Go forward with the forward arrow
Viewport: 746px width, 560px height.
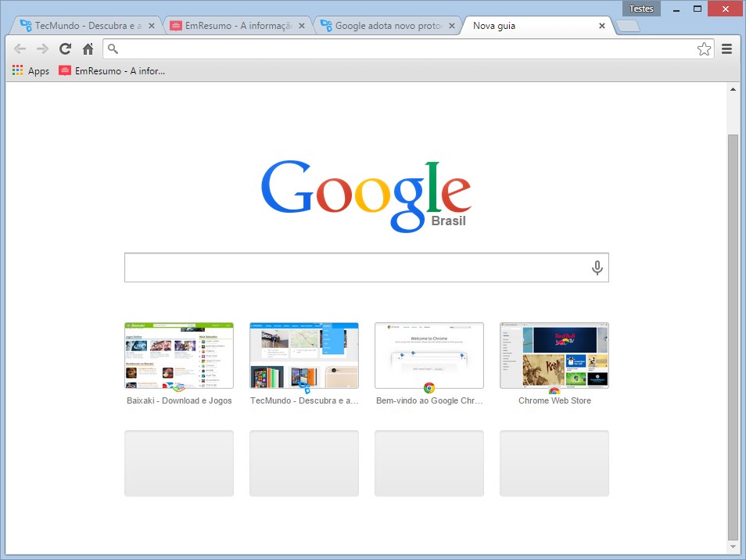pos(43,48)
